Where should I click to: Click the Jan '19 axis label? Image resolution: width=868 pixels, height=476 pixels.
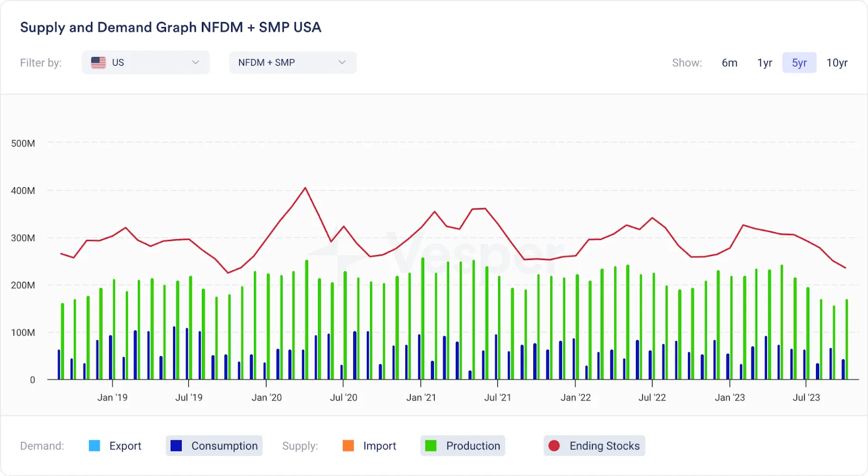tap(112, 397)
